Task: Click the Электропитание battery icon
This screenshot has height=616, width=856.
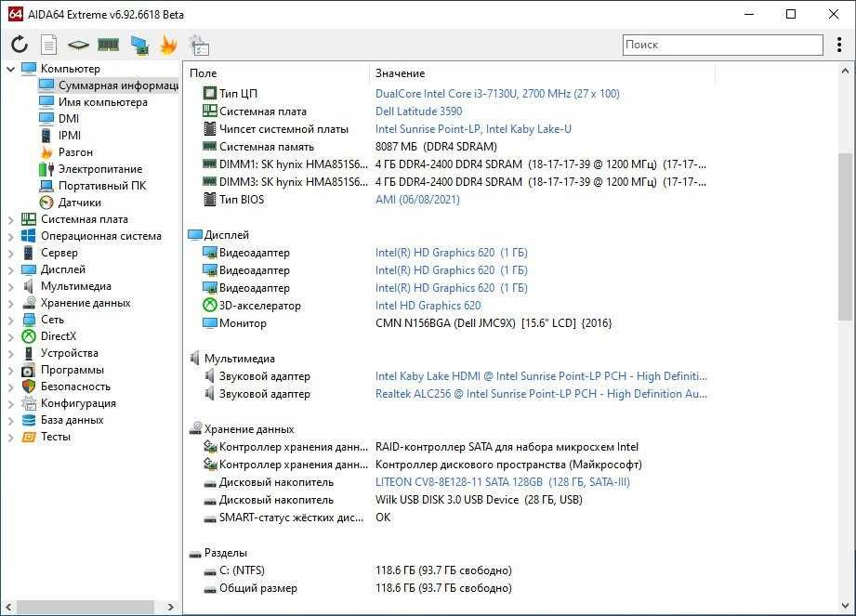Action: click(x=46, y=169)
